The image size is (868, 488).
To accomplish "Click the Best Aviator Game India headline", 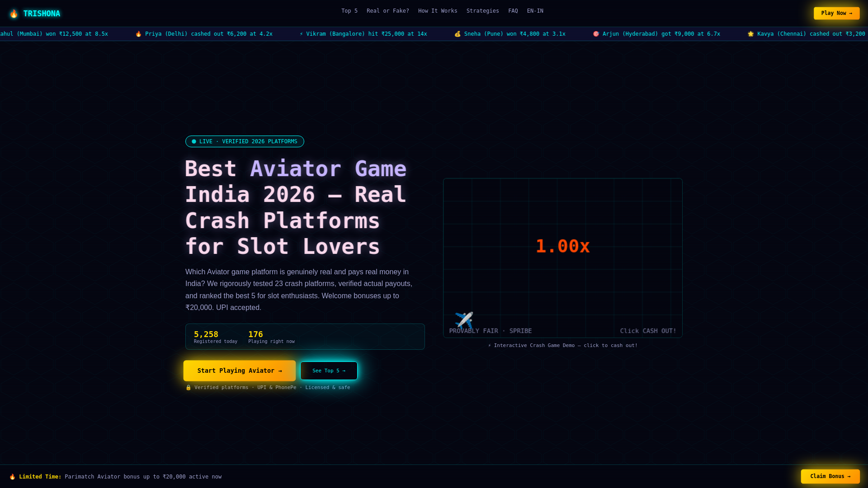I will pos(296,207).
